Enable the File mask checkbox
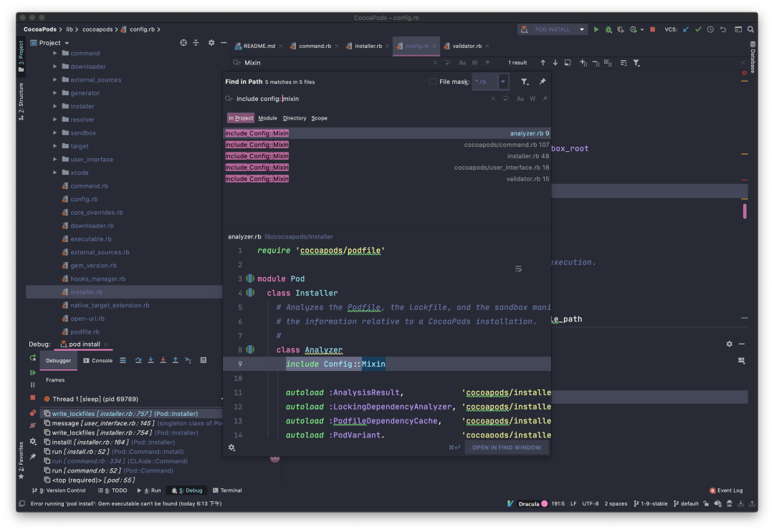 click(x=433, y=82)
